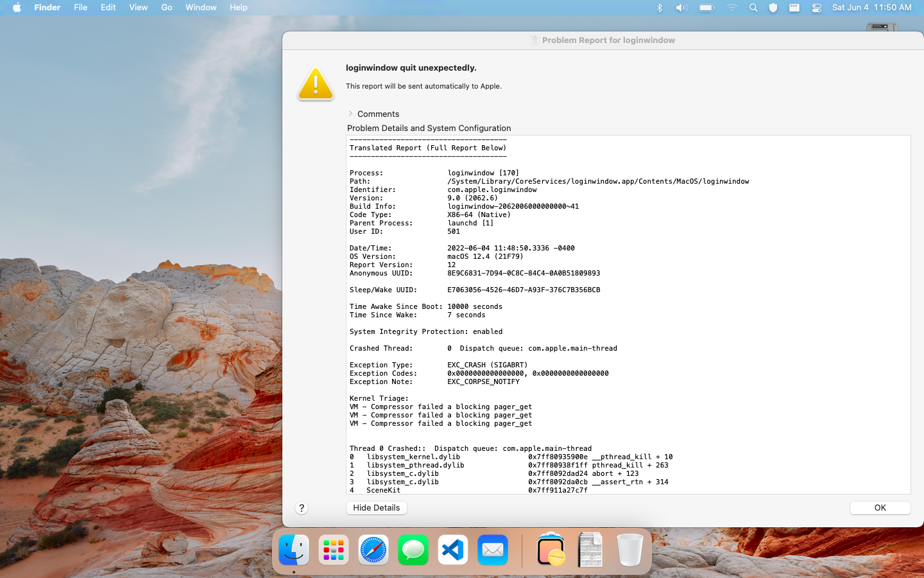Click the code type 'X86-64 (Native)'

479,215
